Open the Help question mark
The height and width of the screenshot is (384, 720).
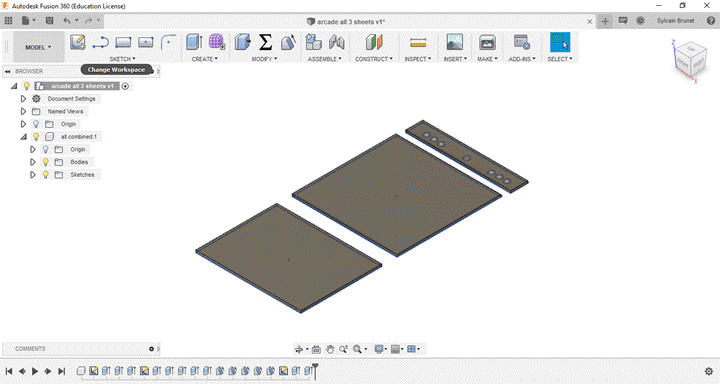tap(711, 21)
